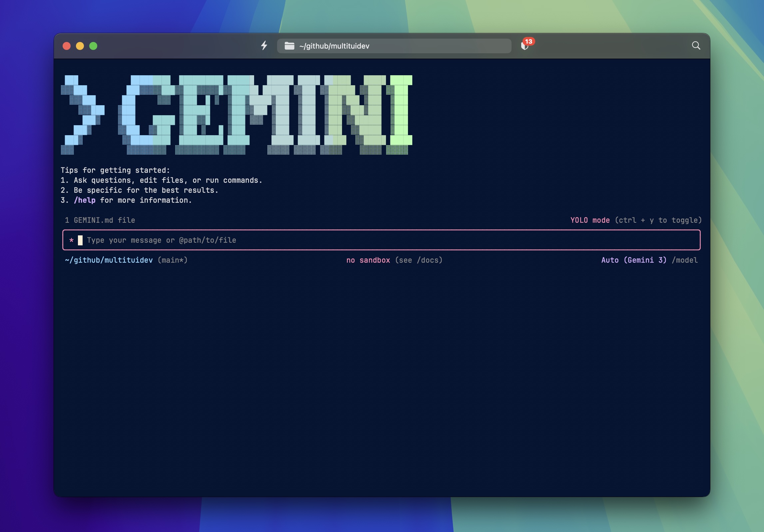Open the Auto (Gemini 3) model picker
Image resolution: width=764 pixels, height=532 pixels.
click(633, 260)
